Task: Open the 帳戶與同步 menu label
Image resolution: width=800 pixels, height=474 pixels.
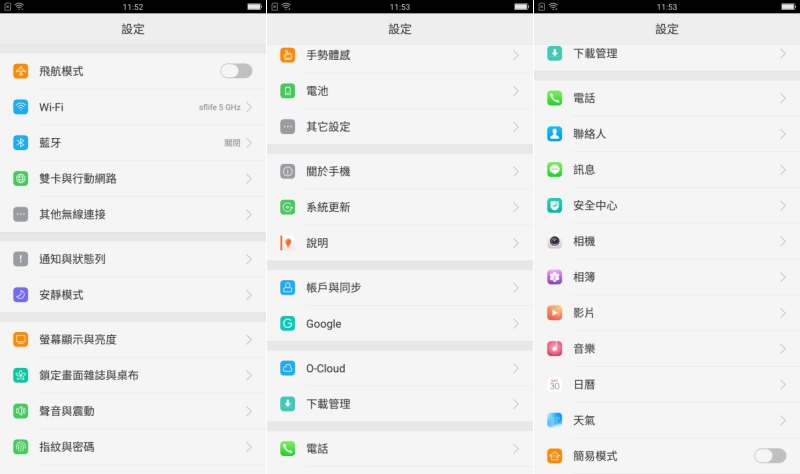Action: [334, 287]
